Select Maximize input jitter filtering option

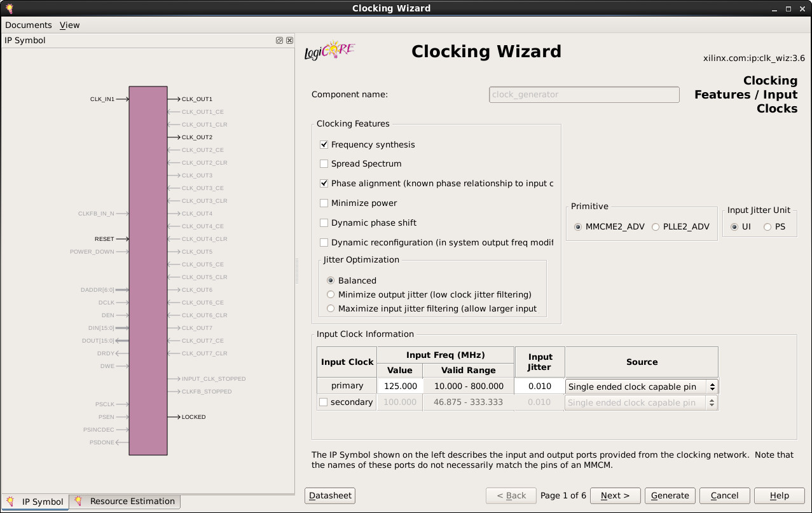pos(331,308)
